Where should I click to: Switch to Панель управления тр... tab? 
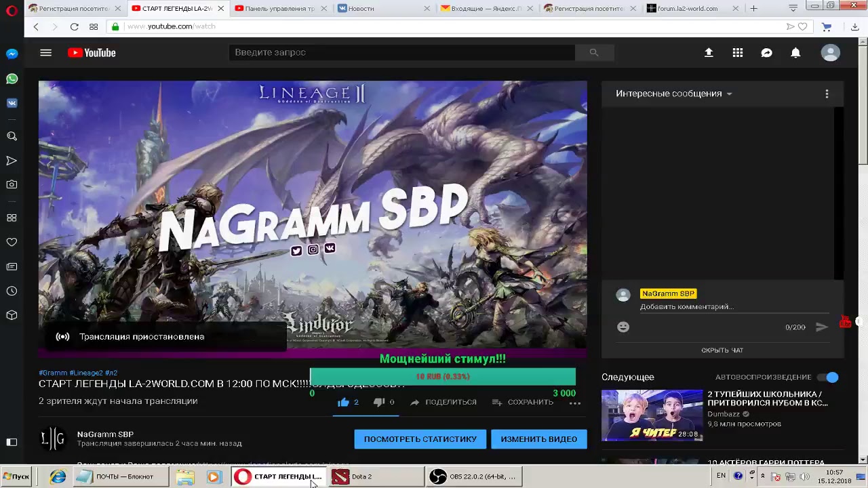click(x=279, y=8)
